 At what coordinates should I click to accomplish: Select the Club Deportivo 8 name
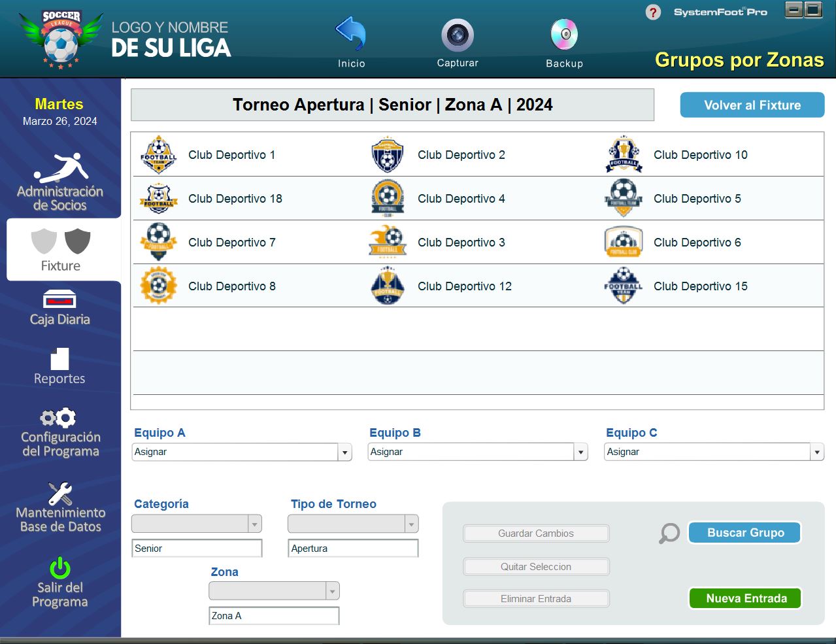tap(232, 286)
